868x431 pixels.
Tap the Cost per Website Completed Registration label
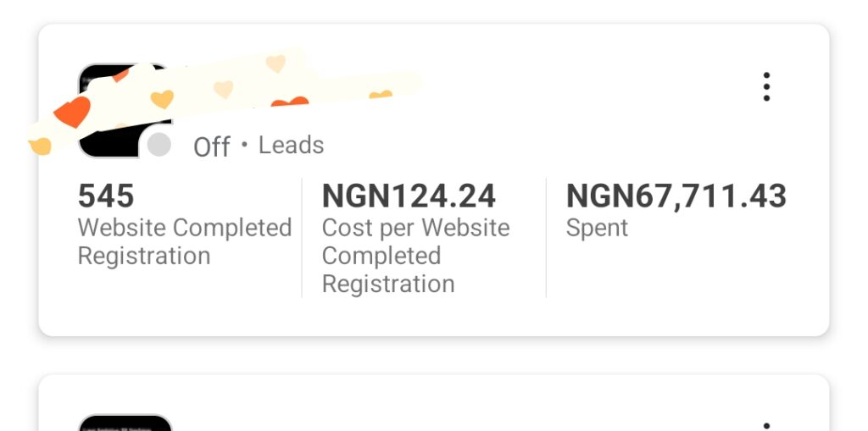tap(415, 256)
